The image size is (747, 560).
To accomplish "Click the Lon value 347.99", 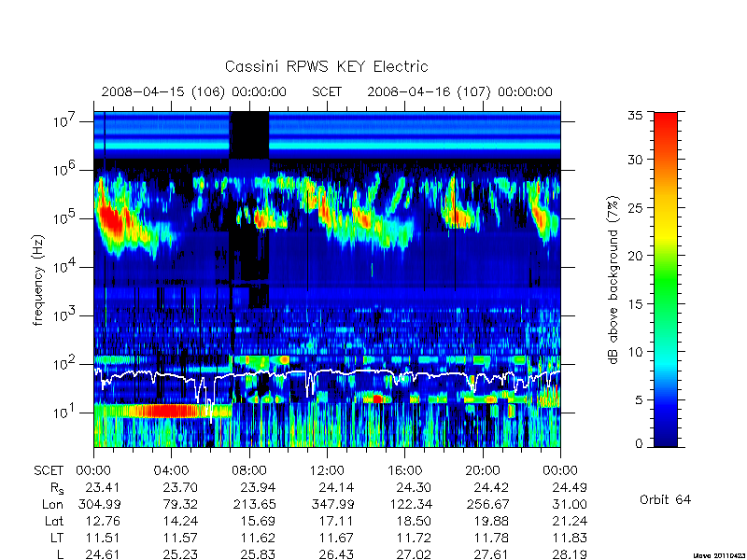I will [x=332, y=504].
